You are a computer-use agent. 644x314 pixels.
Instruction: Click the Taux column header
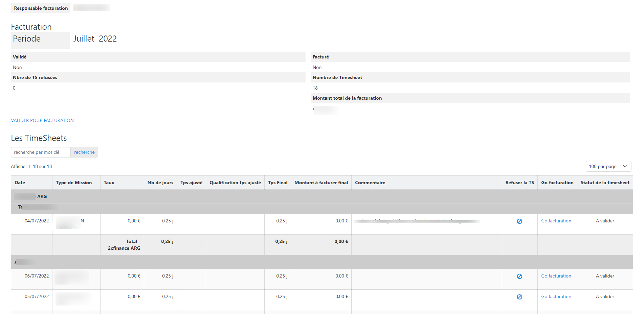[x=109, y=183]
